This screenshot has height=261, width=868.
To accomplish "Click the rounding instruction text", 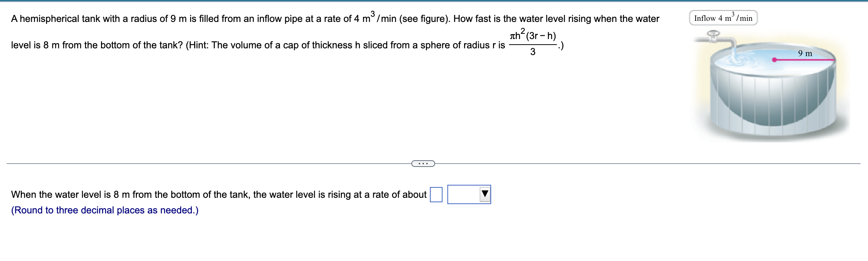I will [104, 210].
